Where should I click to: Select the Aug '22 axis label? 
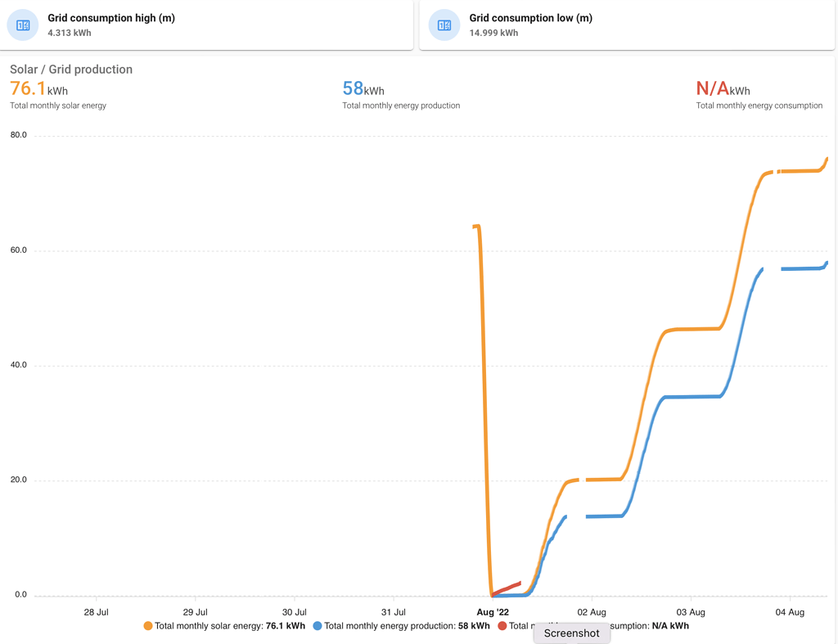point(492,611)
